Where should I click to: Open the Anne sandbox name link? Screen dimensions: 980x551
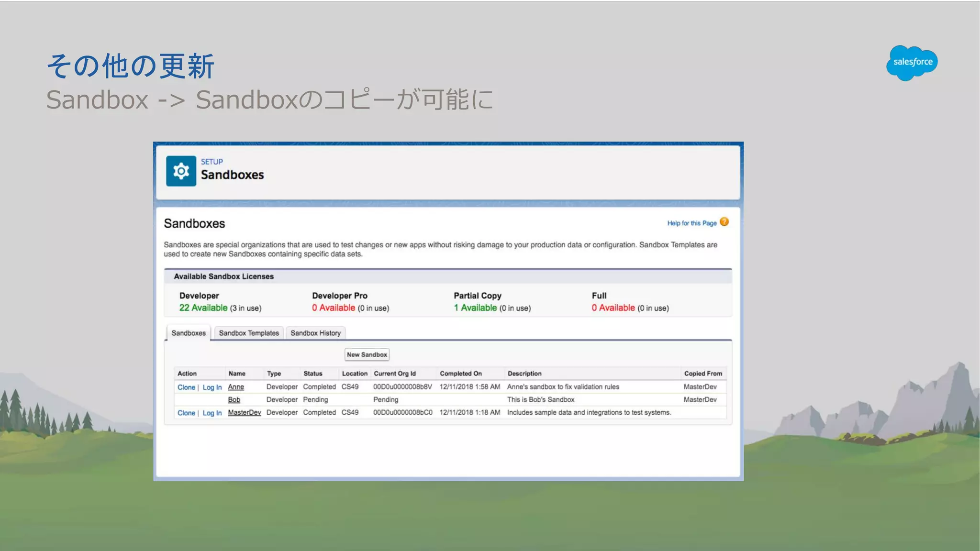click(x=236, y=386)
